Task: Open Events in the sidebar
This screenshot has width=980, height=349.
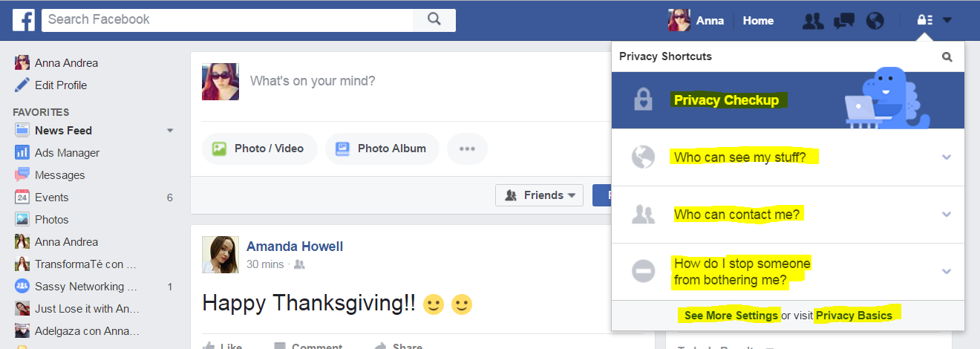Action: (51, 198)
